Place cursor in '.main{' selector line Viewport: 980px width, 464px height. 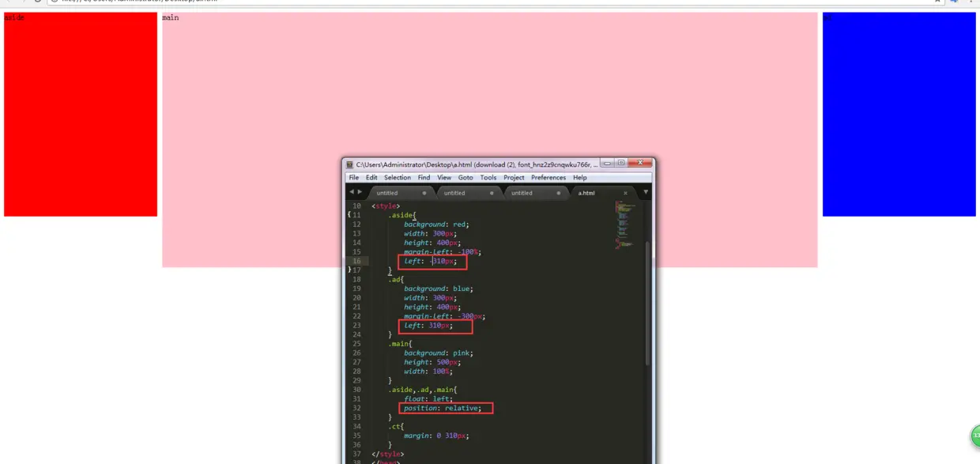400,344
